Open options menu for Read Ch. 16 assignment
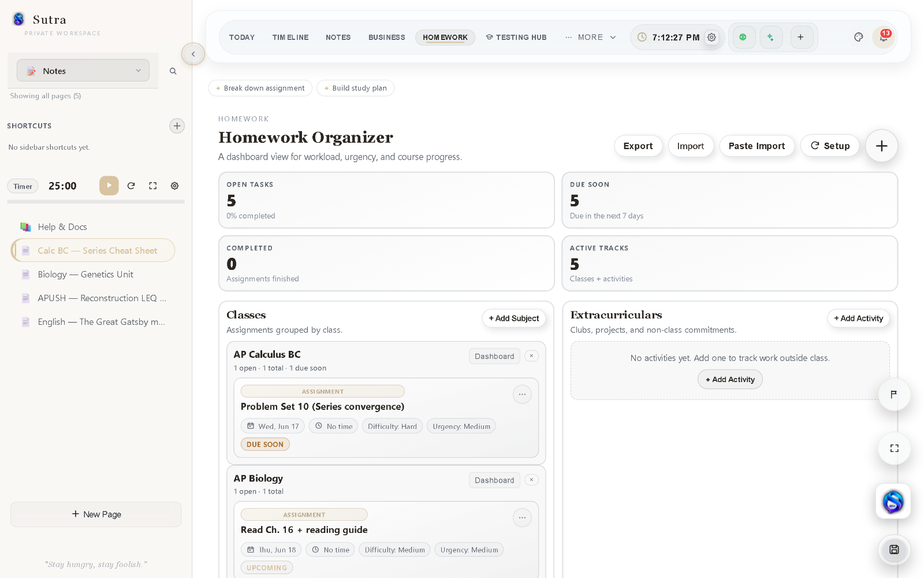 [522, 518]
